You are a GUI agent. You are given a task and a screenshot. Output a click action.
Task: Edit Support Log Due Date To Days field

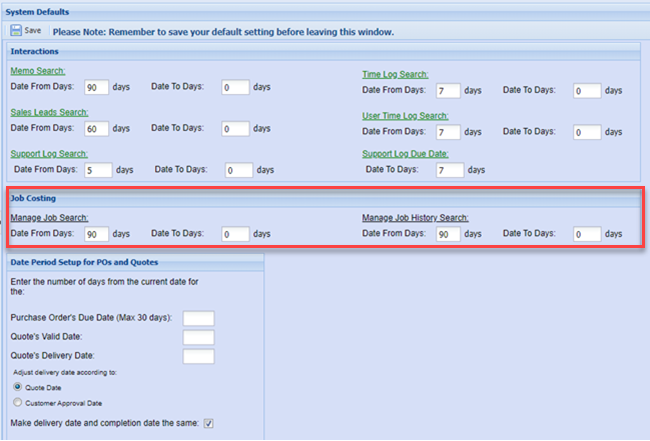[450, 170]
